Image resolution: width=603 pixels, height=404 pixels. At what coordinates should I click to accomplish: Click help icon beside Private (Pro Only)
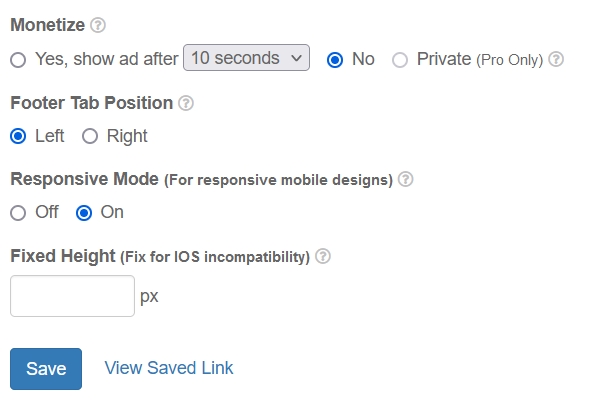coord(556,59)
